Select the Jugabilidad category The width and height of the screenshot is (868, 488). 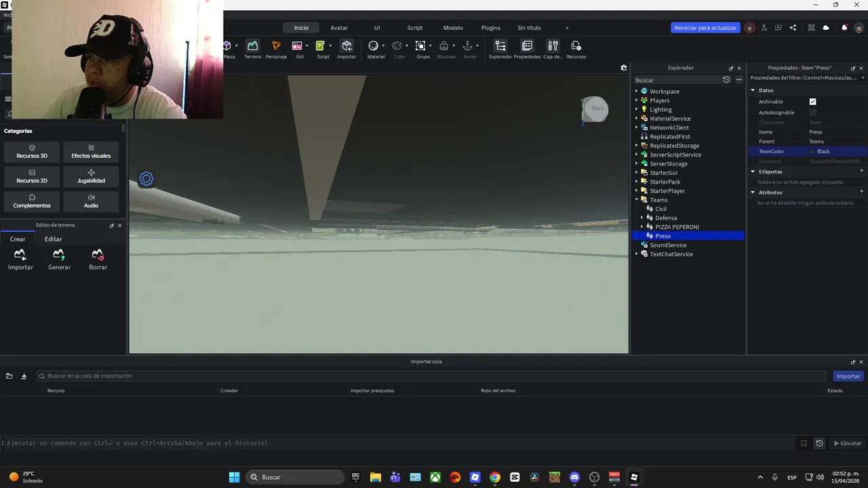(91, 177)
